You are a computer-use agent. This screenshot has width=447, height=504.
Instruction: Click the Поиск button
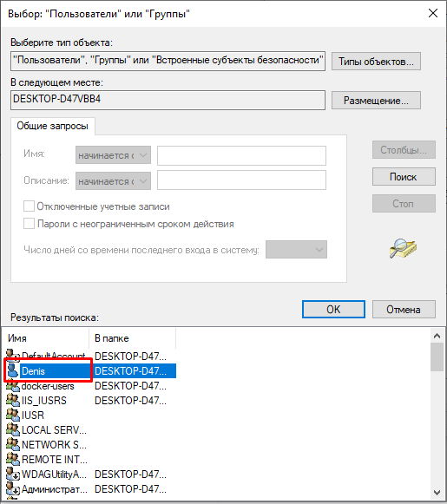point(404,177)
